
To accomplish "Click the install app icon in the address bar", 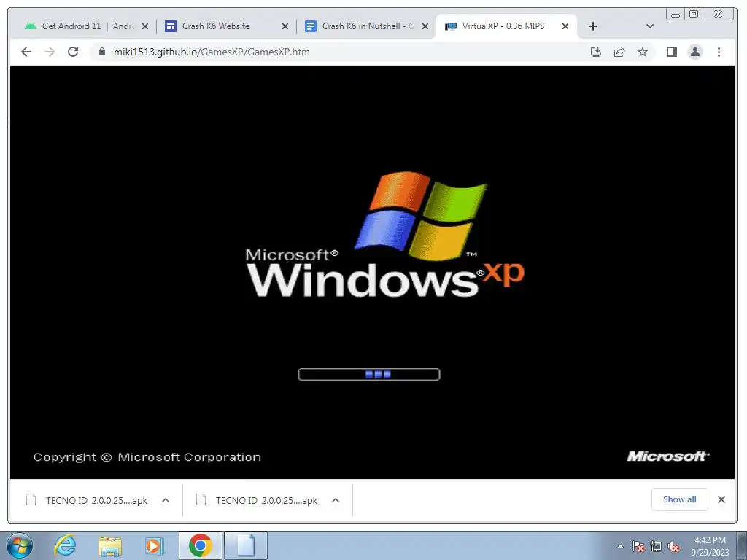I will (x=595, y=52).
